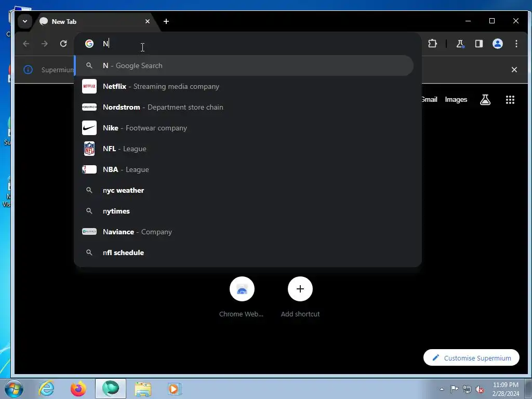Expand the tab search dropdown

(25, 21)
